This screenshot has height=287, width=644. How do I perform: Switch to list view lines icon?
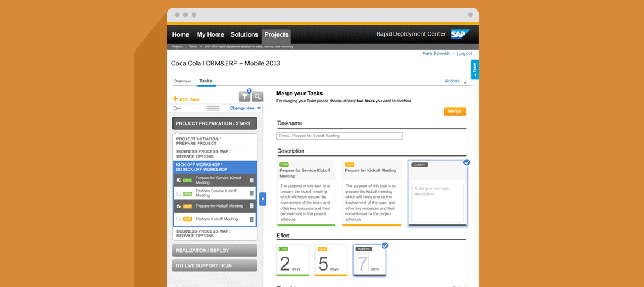(213, 108)
